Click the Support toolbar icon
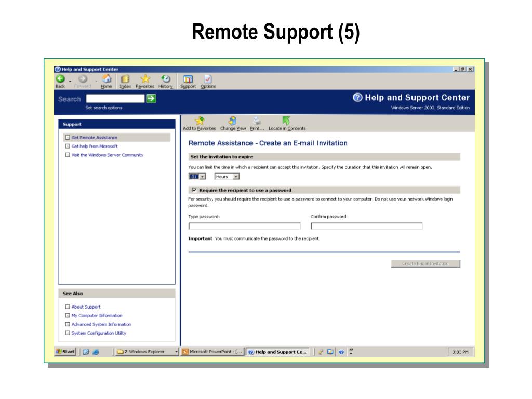Image resolution: width=532 pixels, height=399 pixels. point(188,79)
